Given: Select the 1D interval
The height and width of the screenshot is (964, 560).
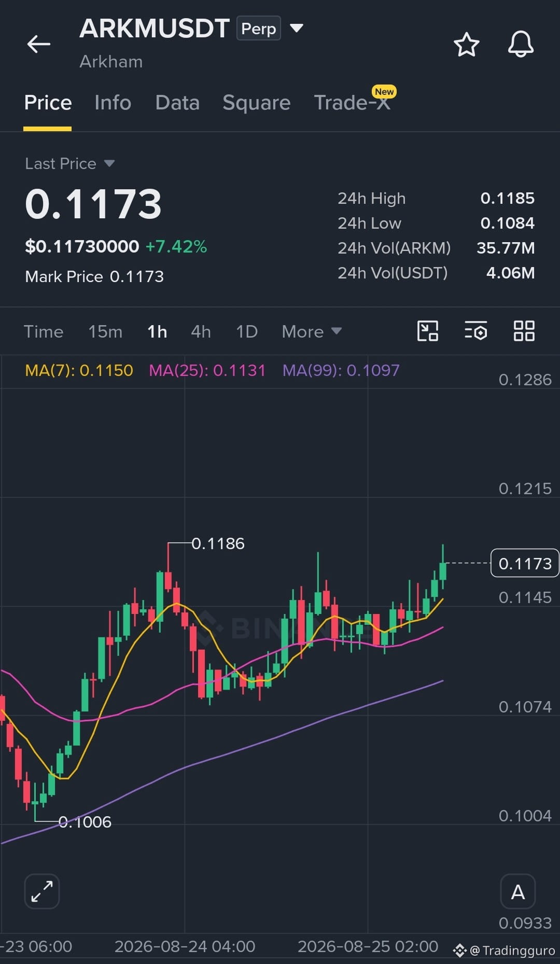Looking at the screenshot, I should click(246, 331).
